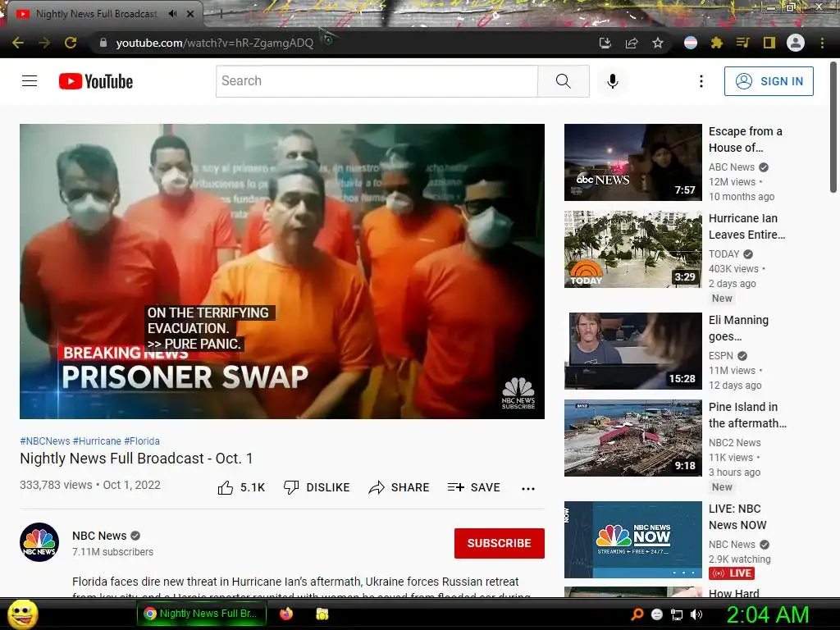This screenshot has width=840, height=630.
Task: Click the #Hurricane hashtag
Action: coord(97,441)
